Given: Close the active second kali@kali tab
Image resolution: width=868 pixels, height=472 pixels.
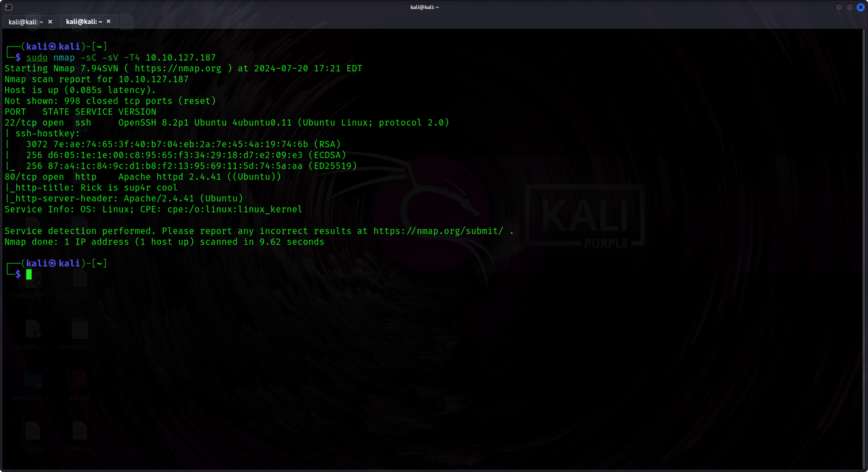Looking at the screenshot, I should (x=108, y=22).
